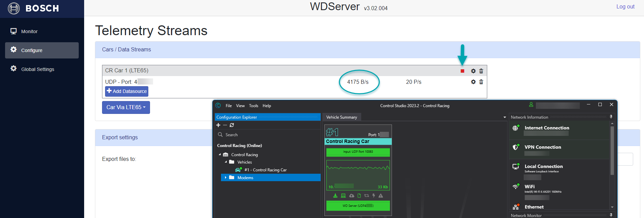The width and height of the screenshot is (644, 218).
Task: Open the Car Via LTE65 dropdown
Action: pyautogui.click(x=126, y=107)
